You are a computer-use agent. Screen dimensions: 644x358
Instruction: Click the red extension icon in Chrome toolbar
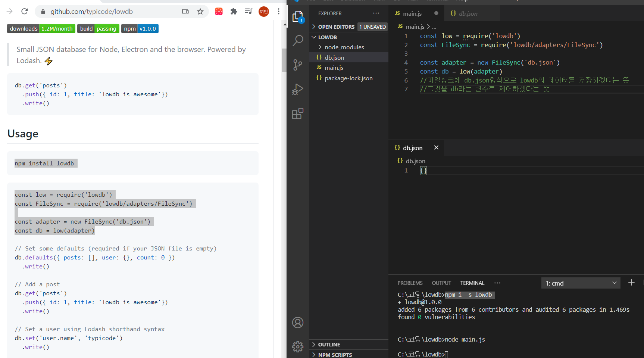point(219,12)
